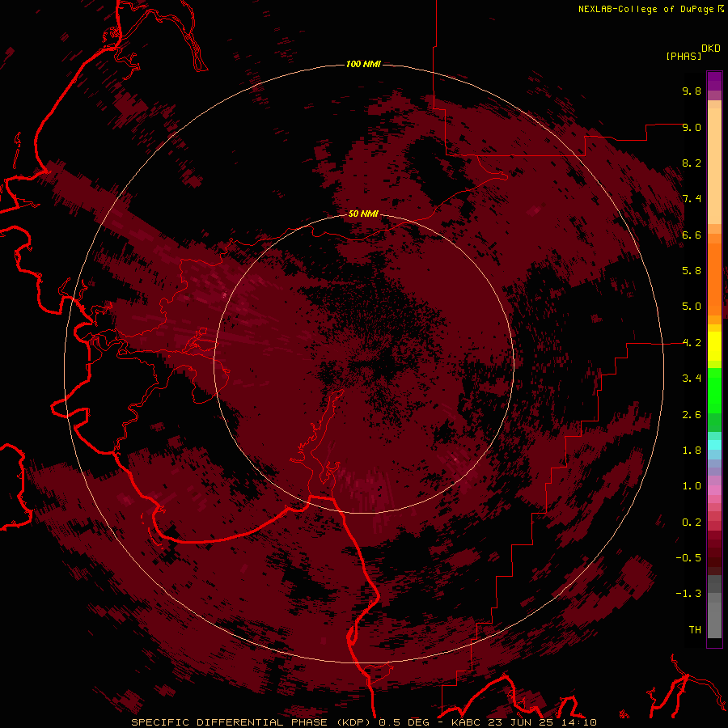Click the 23 JUN 25 14:10 timestamp

point(542,722)
